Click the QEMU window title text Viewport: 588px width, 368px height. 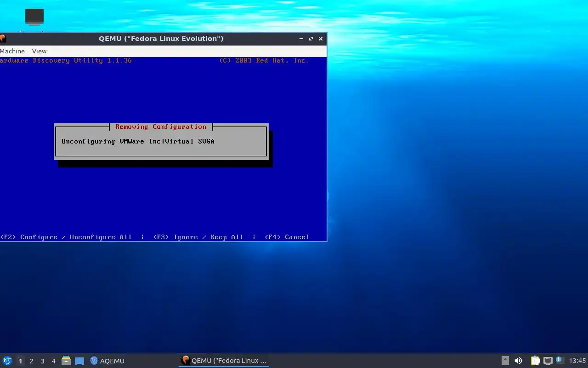(x=161, y=39)
